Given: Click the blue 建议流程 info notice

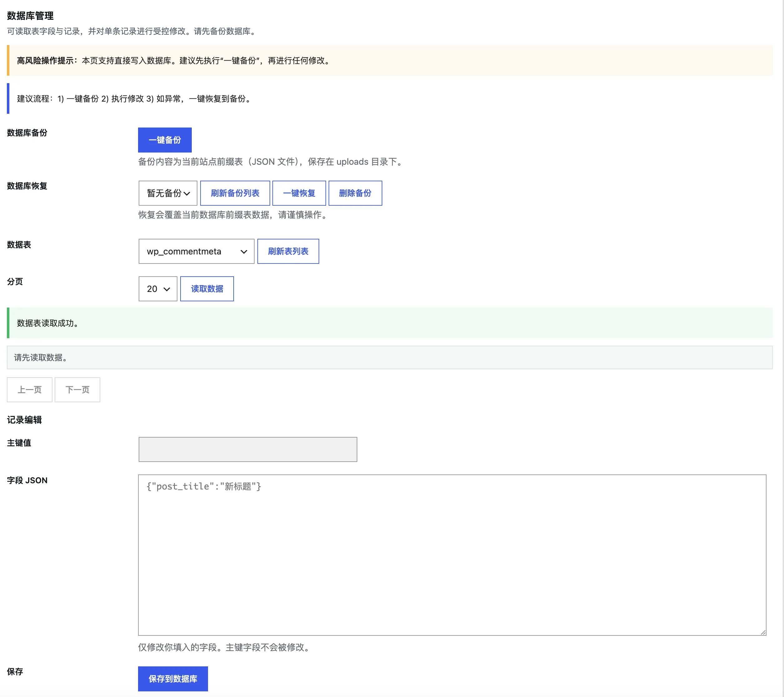Looking at the screenshot, I should pyautogui.click(x=389, y=99).
